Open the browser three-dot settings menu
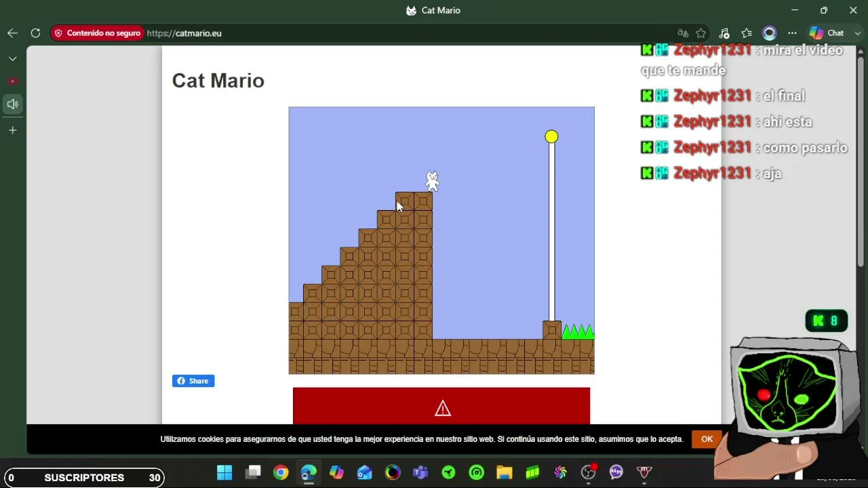 792,33
